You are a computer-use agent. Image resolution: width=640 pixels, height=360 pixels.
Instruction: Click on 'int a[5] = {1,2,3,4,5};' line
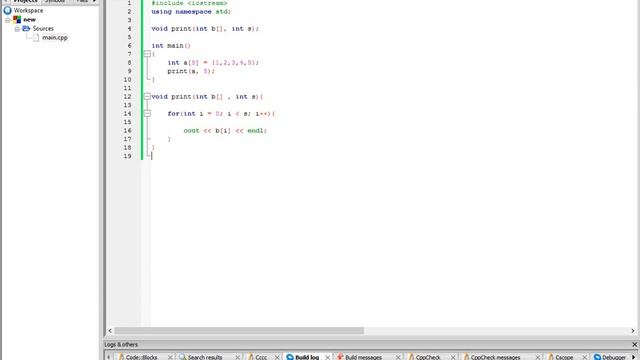click(x=213, y=63)
